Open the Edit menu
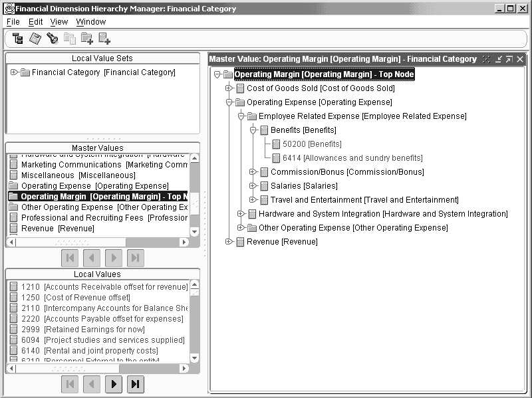Viewport: 532px width, 398px height. click(35, 22)
